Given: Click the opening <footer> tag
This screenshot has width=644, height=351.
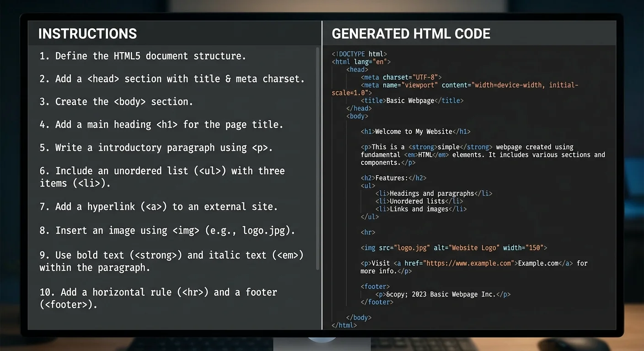Looking at the screenshot, I should point(375,287).
